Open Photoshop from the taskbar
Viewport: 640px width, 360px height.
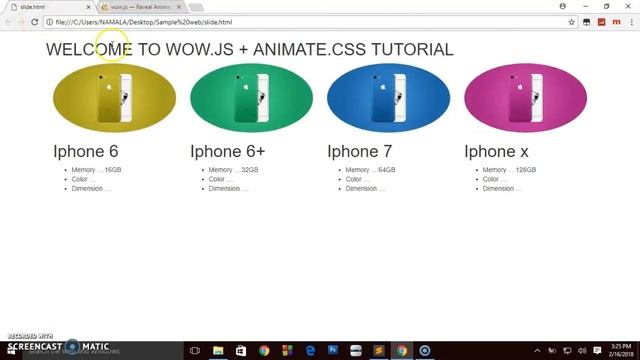tap(333, 350)
